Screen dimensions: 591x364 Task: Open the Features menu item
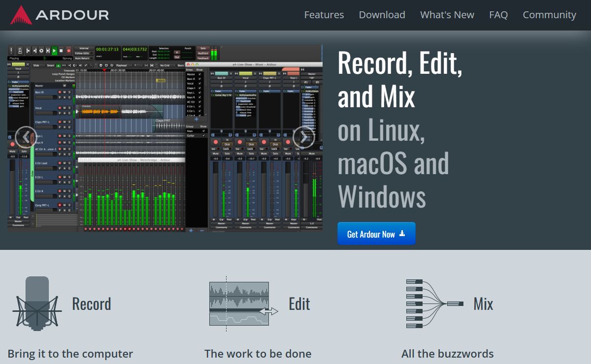coord(324,15)
